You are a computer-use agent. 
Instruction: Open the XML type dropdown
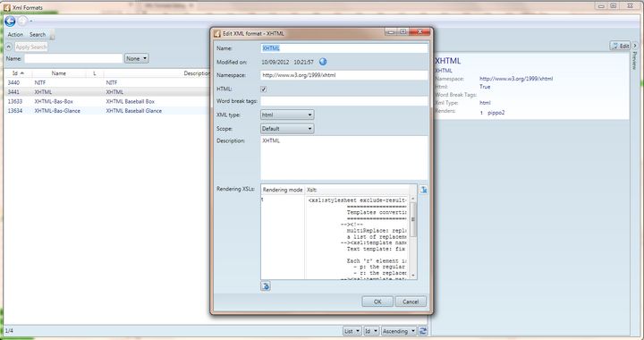[x=287, y=115]
